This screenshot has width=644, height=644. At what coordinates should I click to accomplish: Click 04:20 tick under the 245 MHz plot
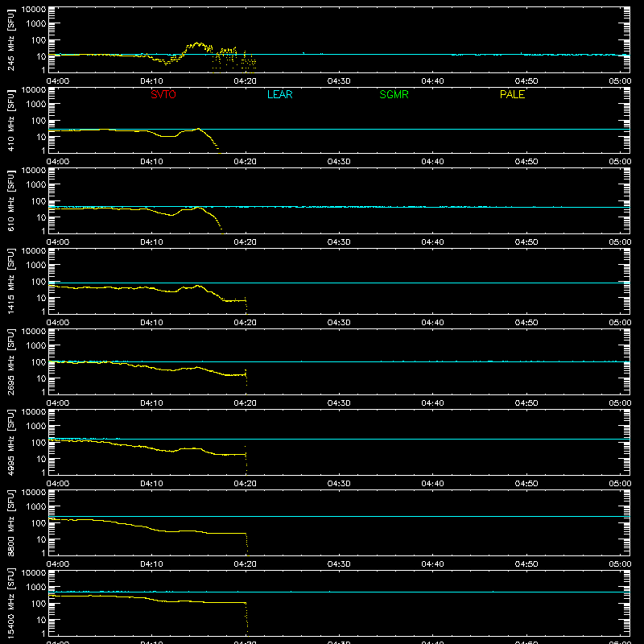(246, 81)
